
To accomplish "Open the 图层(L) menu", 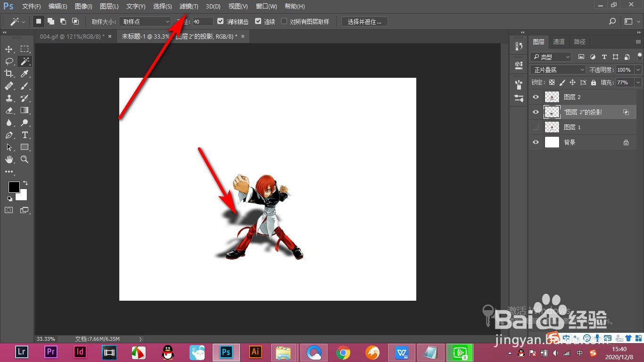I will coord(109,7).
